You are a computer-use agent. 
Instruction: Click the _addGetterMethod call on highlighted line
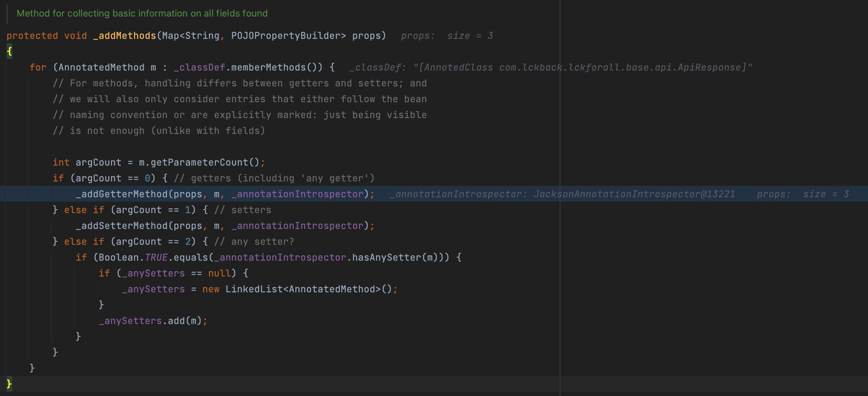click(122, 194)
